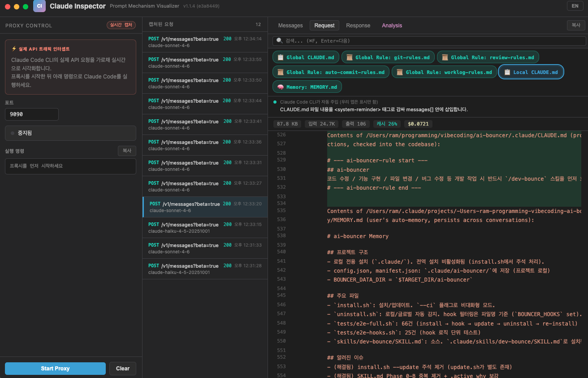Screen dimensions: 588x378
Task: Open the Global Rule: auto-commit-rules.md chip
Action: [x=331, y=72]
